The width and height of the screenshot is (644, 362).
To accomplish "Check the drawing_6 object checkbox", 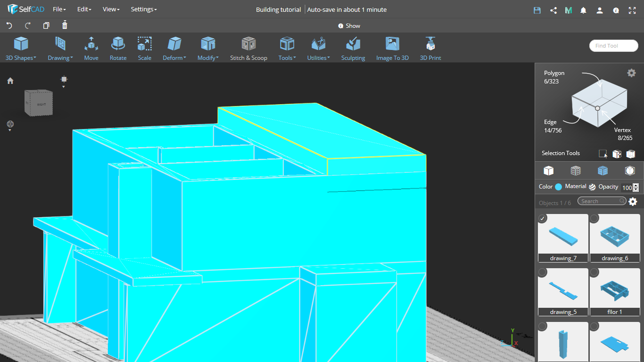I will (594, 218).
